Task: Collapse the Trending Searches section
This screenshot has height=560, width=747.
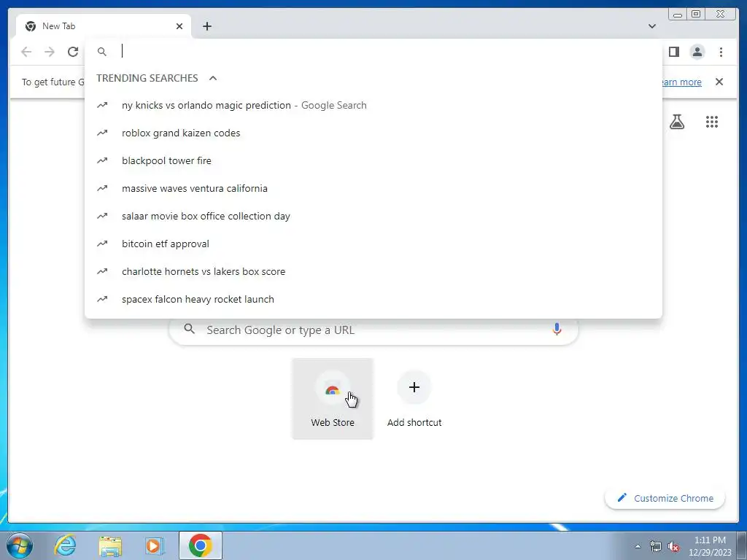Action: click(x=213, y=78)
